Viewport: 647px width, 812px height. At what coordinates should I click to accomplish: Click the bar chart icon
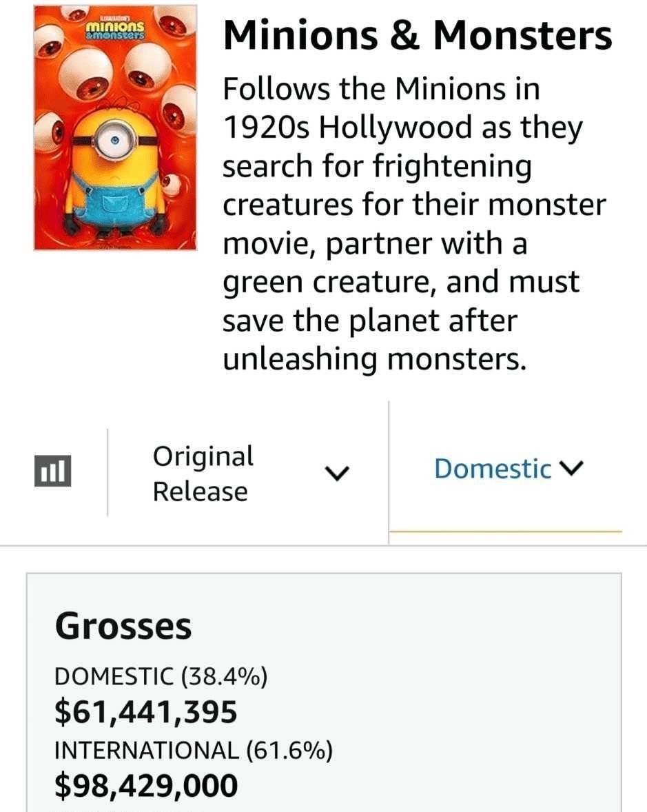pos(53,471)
